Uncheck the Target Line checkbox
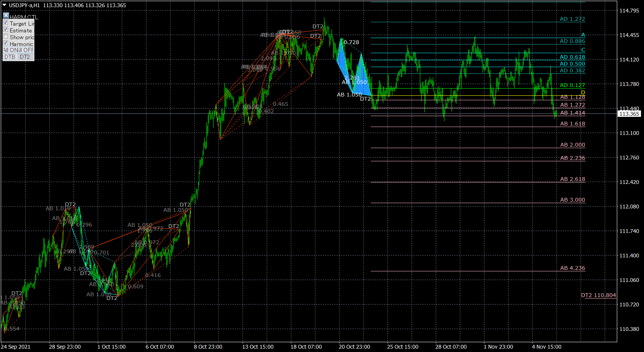644x352 pixels. coord(6,23)
